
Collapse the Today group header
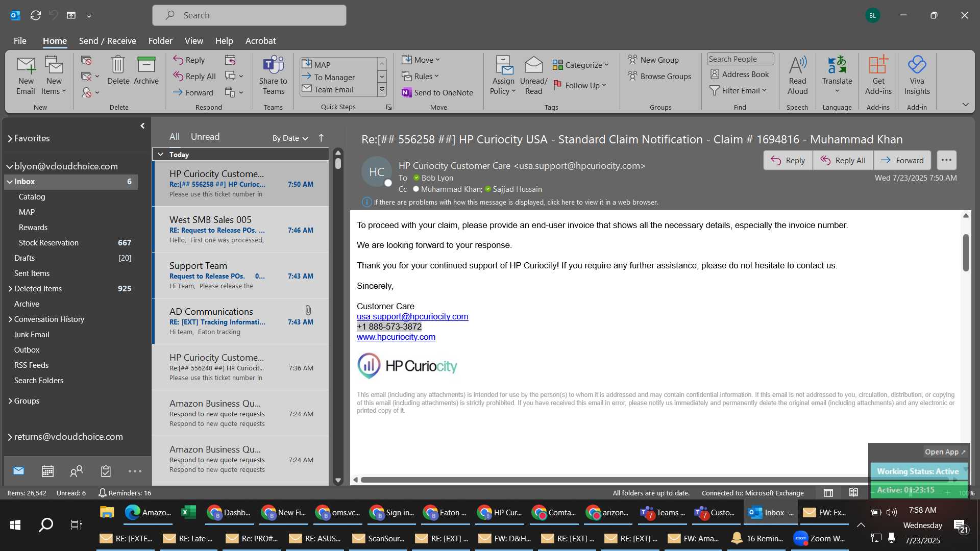161,154
